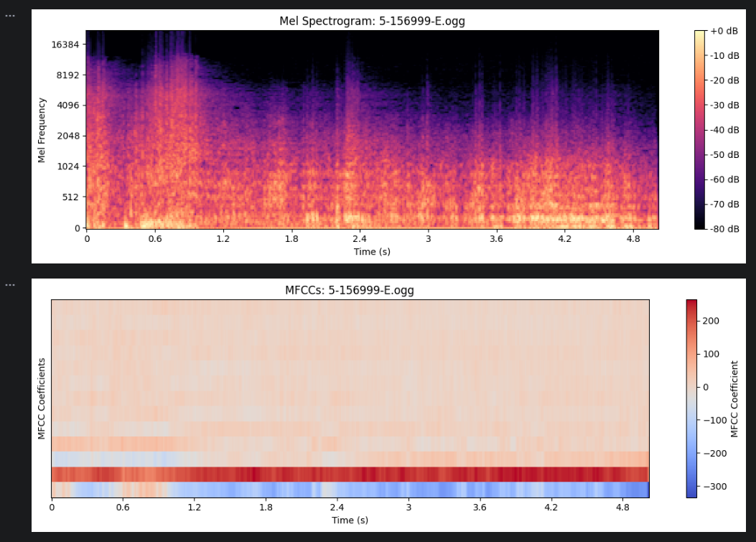Click the '16384' frequency tick label
This screenshot has width=756, height=542.
(65, 45)
